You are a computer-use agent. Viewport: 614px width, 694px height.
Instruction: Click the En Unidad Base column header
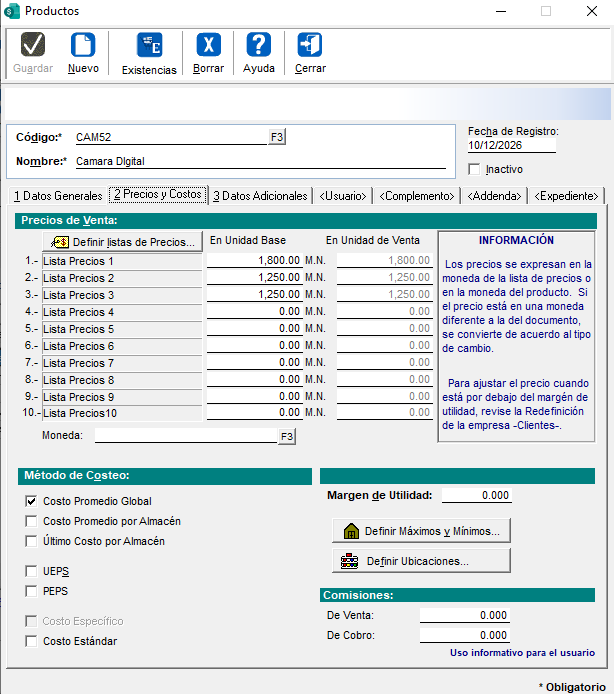coord(248,240)
